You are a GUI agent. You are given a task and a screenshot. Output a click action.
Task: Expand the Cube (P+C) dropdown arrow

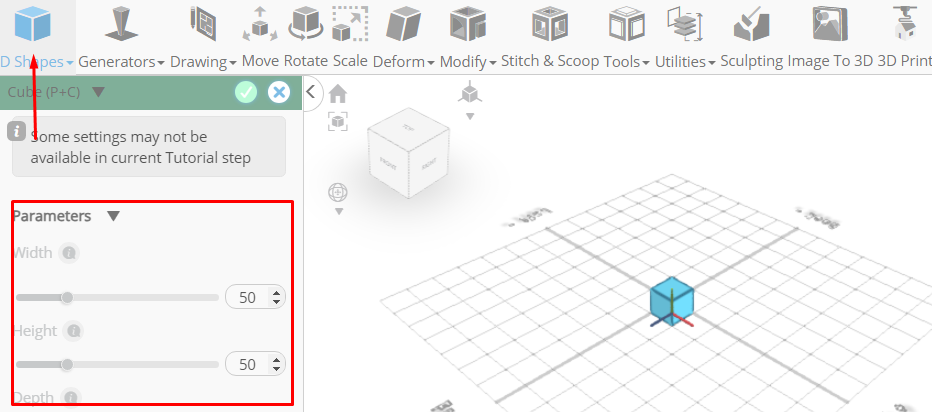pyautogui.click(x=99, y=92)
